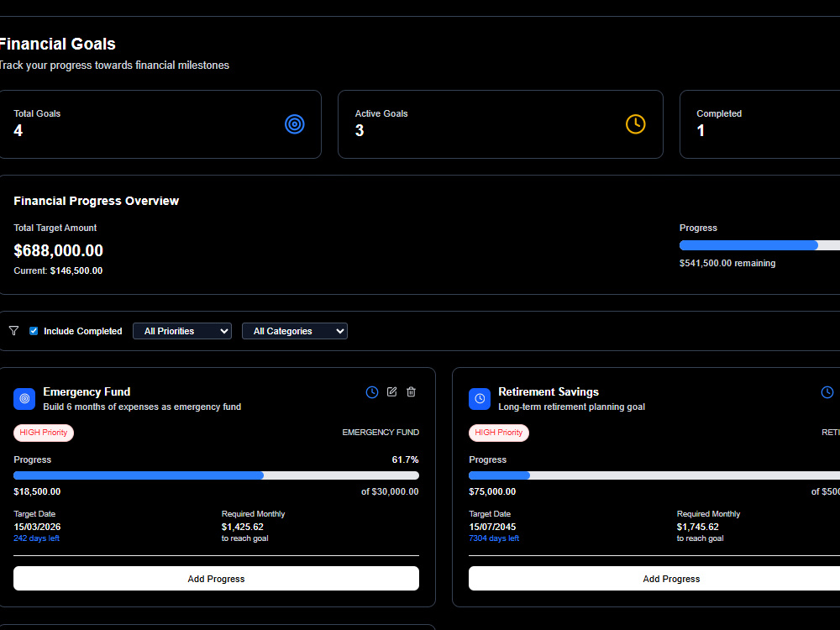Click the Retirement Savings HIGH Priority badge
Image resolution: width=840 pixels, height=630 pixels.
click(x=499, y=433)
